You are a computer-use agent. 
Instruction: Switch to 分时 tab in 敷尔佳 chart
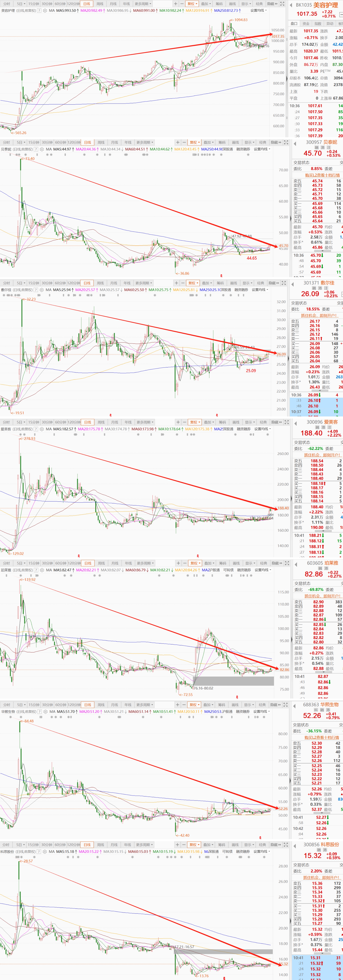pyautogui.click(x=7, y=283)
